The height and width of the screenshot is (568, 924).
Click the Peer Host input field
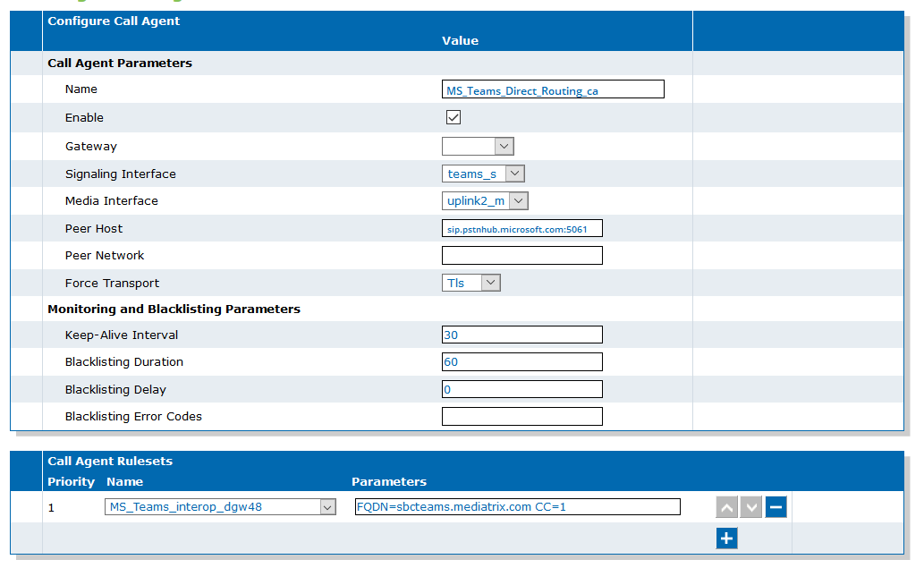(x=522, y=229)
